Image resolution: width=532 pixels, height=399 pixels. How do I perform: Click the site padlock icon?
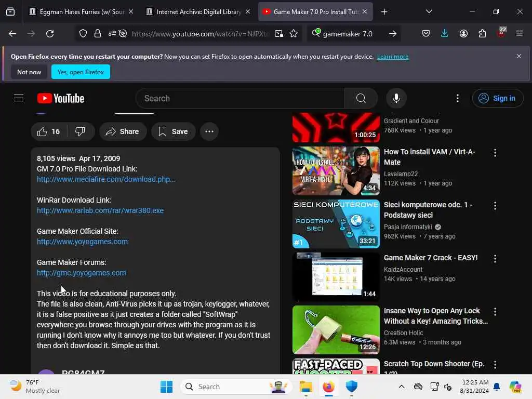pos(98,34)
